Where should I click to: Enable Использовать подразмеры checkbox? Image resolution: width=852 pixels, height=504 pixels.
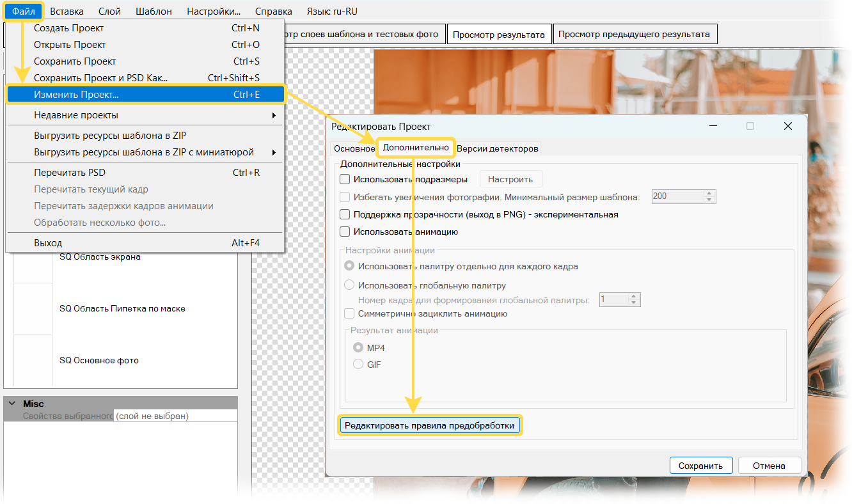coord(345,179)
